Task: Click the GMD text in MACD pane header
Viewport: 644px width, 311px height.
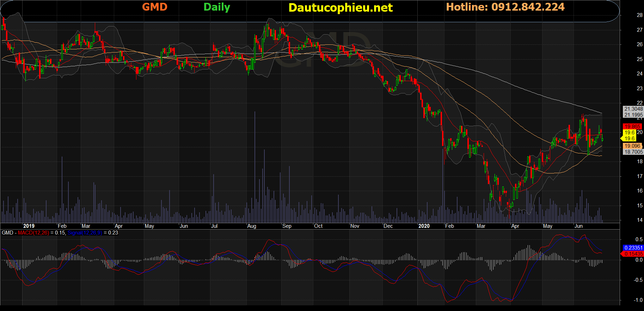Action: pyautogui.click(x=7, y=233)
